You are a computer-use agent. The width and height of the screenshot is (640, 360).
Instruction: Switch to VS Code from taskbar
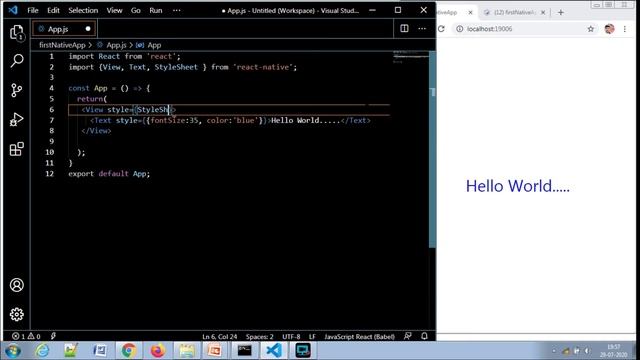274,351
